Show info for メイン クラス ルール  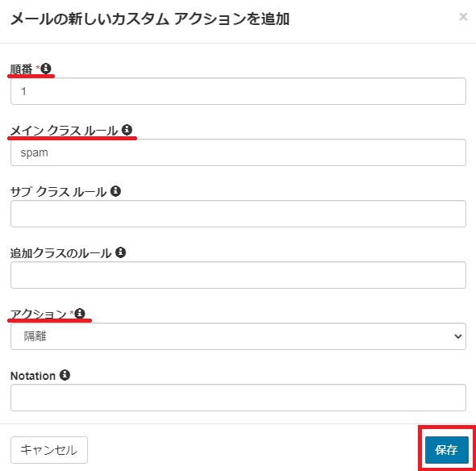pos(127,130)
